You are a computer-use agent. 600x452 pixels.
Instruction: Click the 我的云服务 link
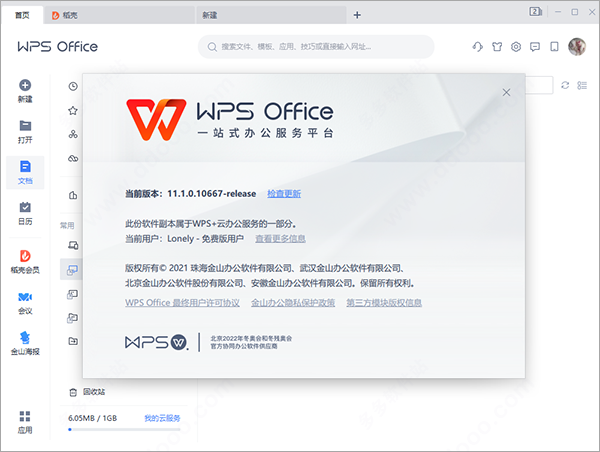[162, 418]
